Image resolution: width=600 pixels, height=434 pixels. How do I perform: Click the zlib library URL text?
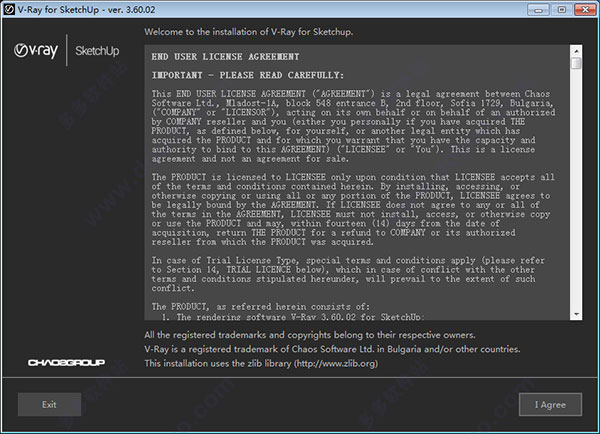point(336,364)
